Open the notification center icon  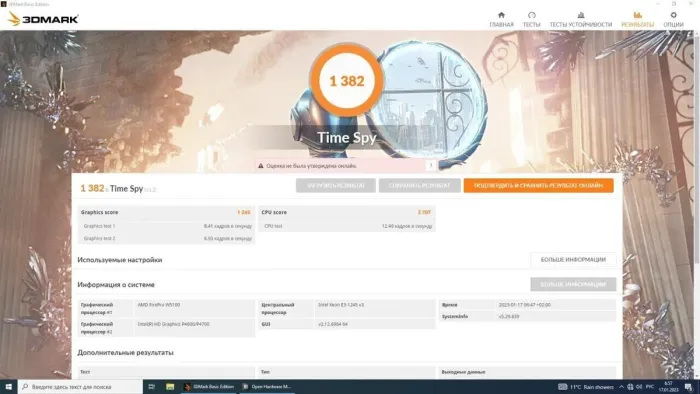[689, 387]
